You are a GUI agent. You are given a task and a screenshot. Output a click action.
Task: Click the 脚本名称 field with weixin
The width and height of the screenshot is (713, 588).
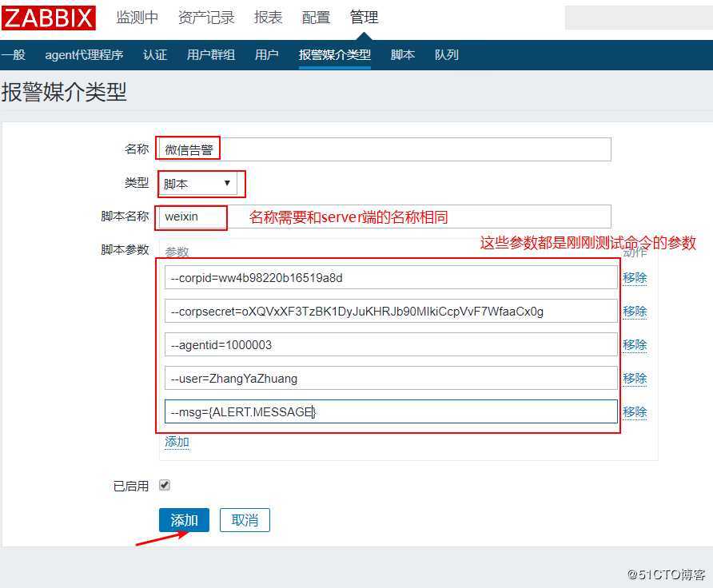[384, 217]
